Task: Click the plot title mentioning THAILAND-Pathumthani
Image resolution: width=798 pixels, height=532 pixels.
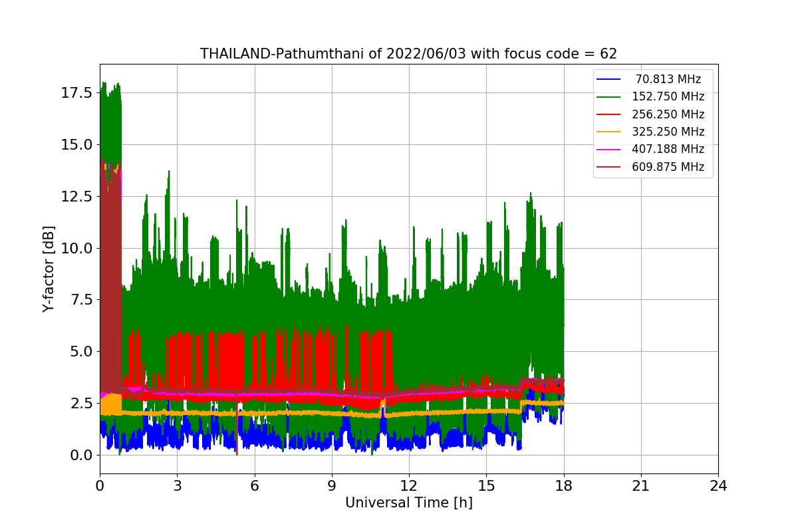Action: [x=408, y=54]
